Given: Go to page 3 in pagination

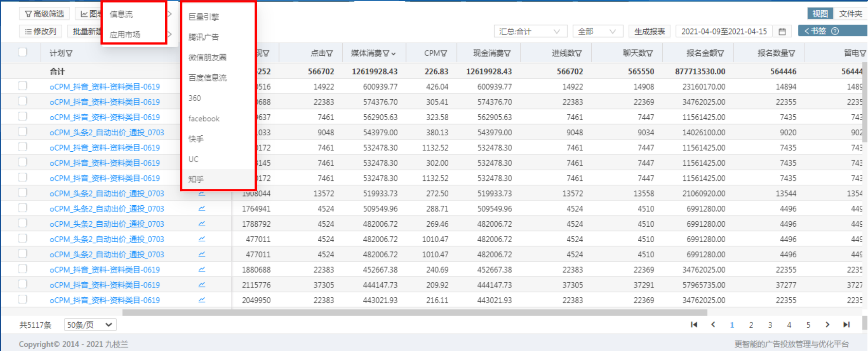Looking at the screenshot, I should click(770, 325).
